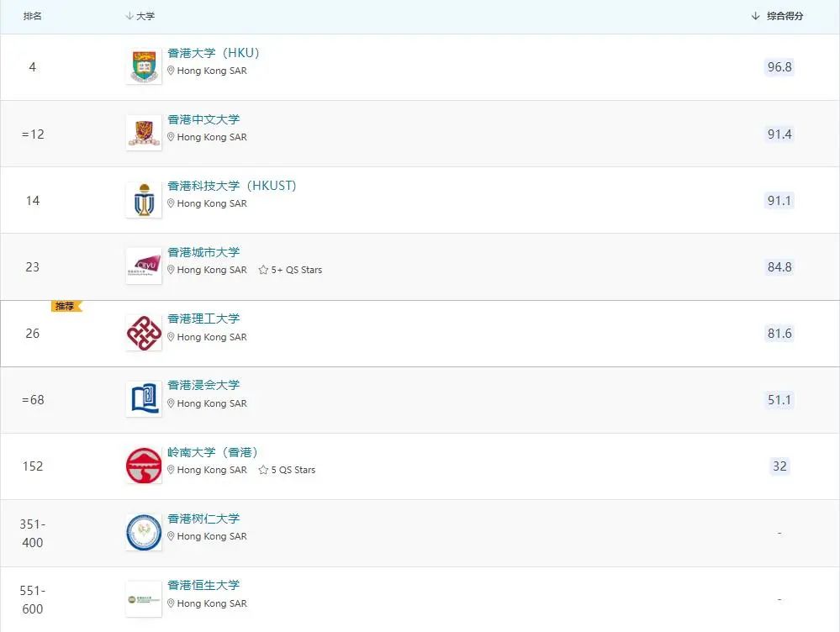Select the HKUST logo icon
The width and height of the screenshot is (840, 632).
pos(143,198)
